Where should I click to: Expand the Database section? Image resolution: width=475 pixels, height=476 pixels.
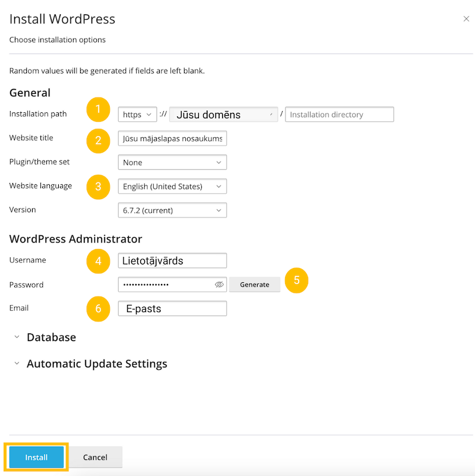tap(50, 338)
